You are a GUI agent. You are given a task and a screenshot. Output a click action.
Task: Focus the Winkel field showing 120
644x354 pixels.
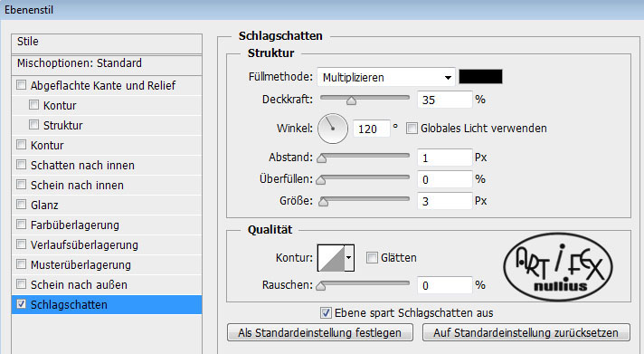coord(371,129)
